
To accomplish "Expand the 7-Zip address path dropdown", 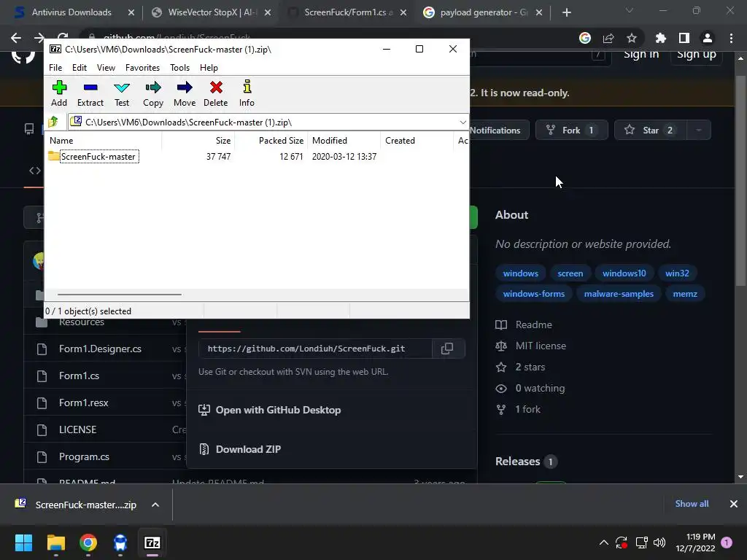I will click(462, 122).
